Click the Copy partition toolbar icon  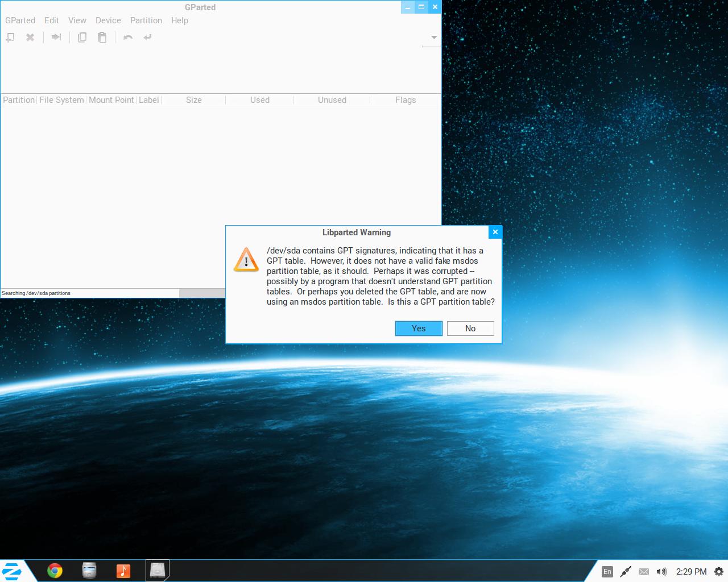pyautogui.click(x=82, y=38)
